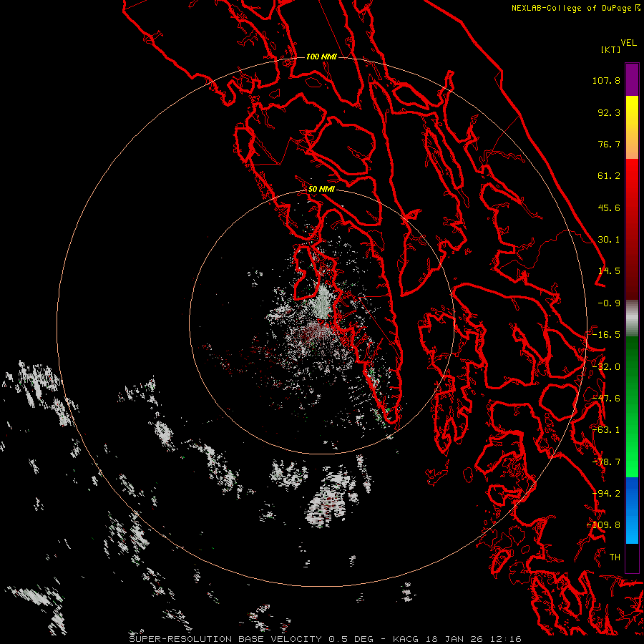Click the 50 NMI range ring label
This screenshot has height=644, width=644.
tap(321, 189)
